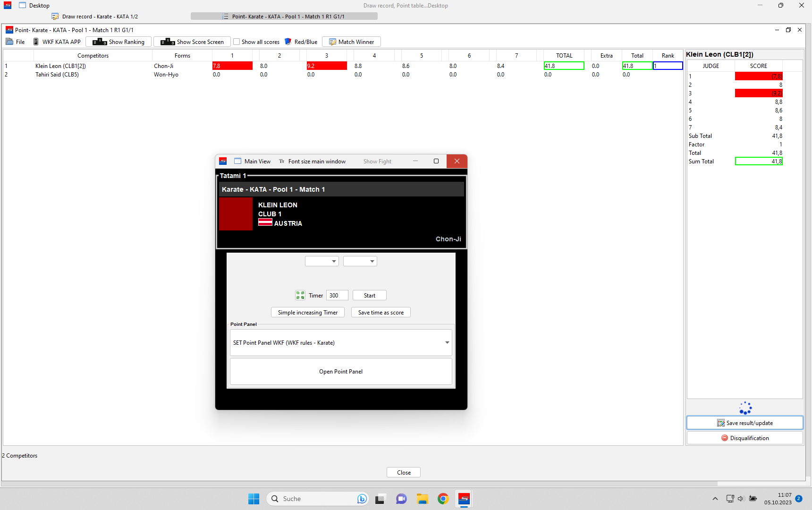Enable Show all scores checkbox
This screenshot has width=812, height=510.
pos(237,42)
